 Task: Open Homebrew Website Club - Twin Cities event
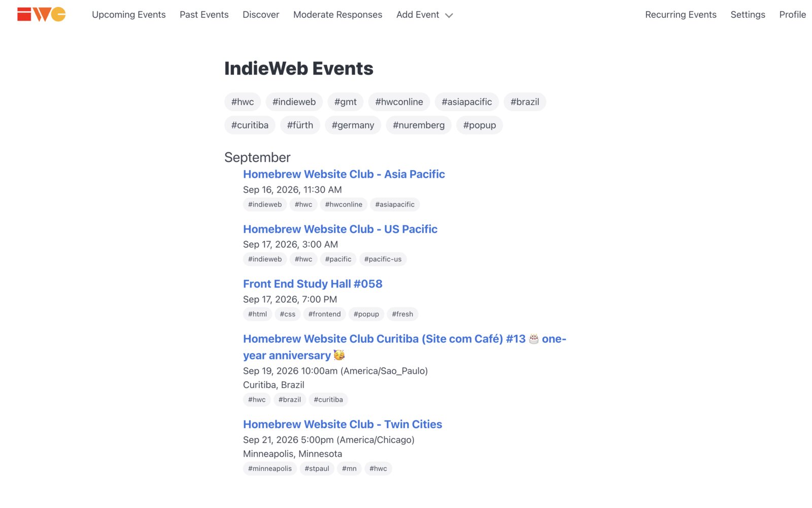click(x=343, y=424)
